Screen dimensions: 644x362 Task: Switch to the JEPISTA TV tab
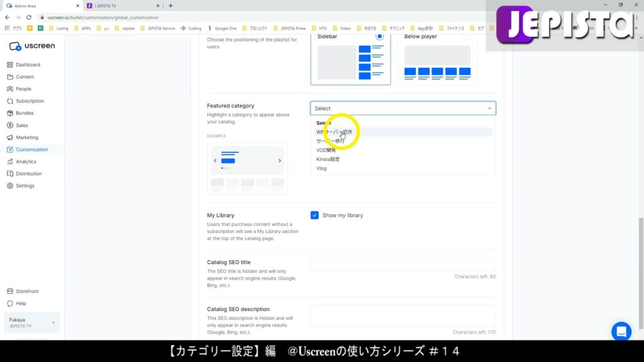[123, 6]
